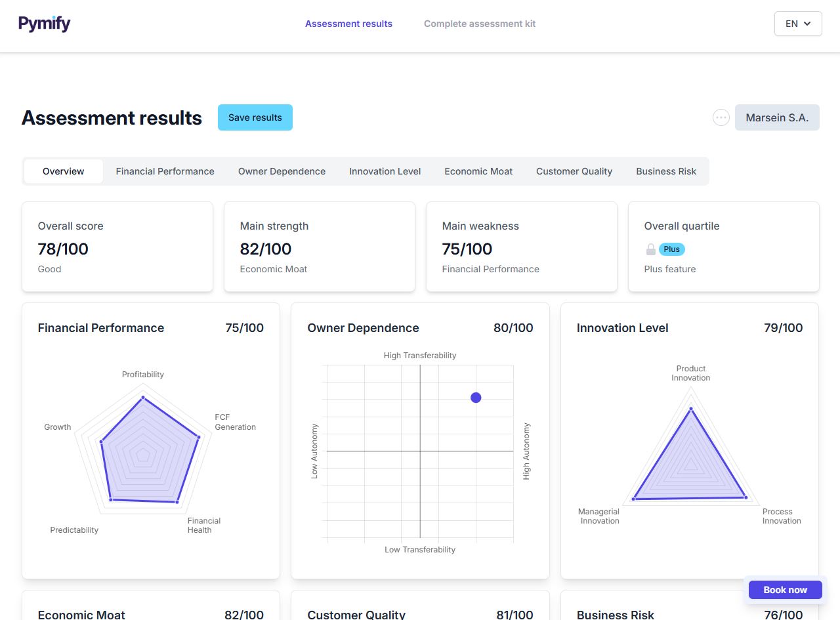Click the Pymify logo
This screenshot has height=620, width=840.
[x=44, y=24]
